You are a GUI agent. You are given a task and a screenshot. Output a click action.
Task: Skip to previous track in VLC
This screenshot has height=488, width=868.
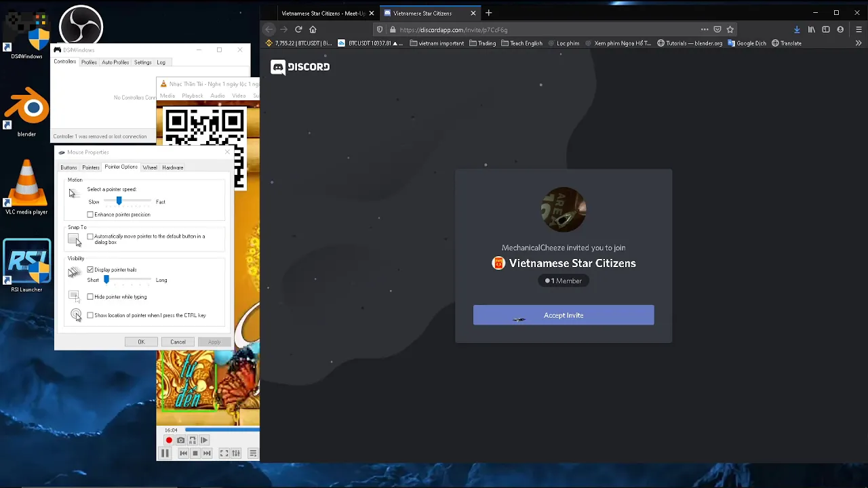(x=183, y=453)
